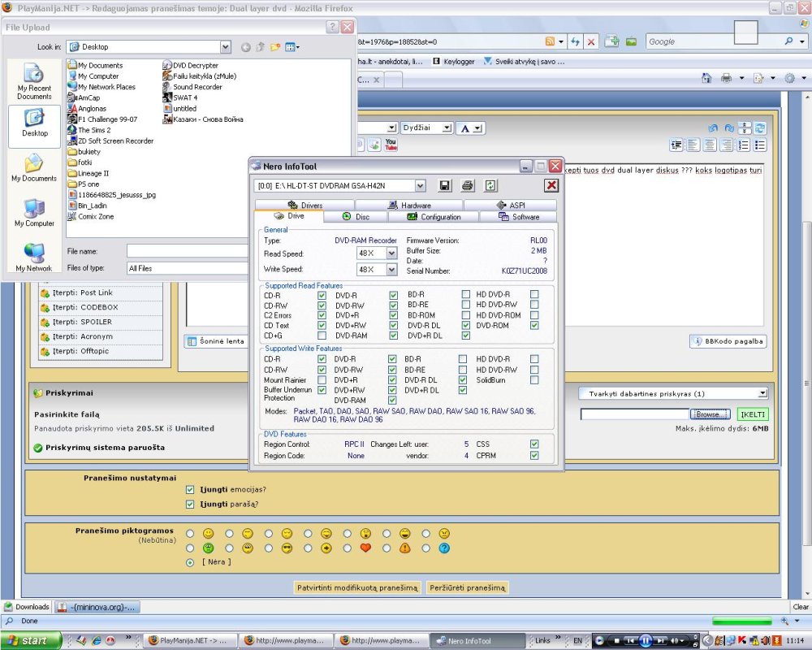Click the My Computer sidebar shortcut
812x650 pixels.
click(x=34, y=213)
